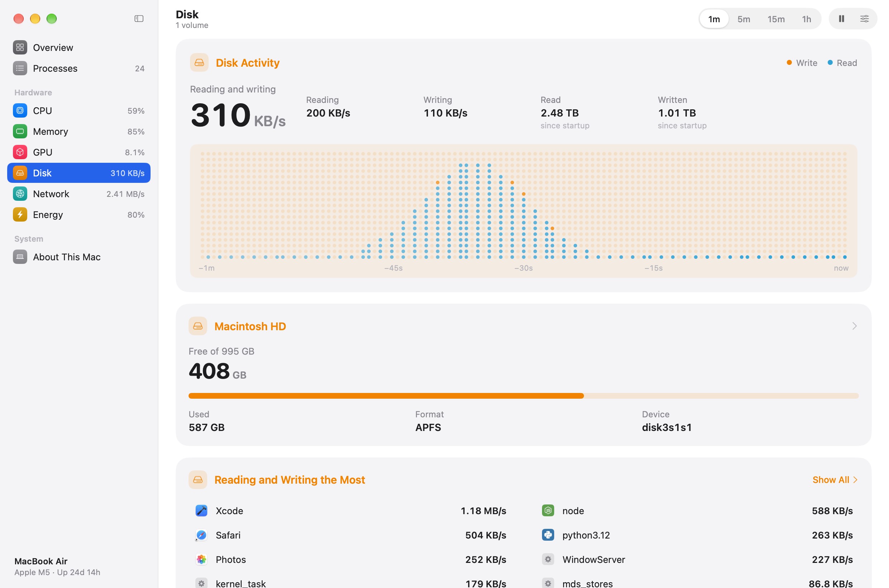Click the Disk Activity drive icon

(199, 63)
